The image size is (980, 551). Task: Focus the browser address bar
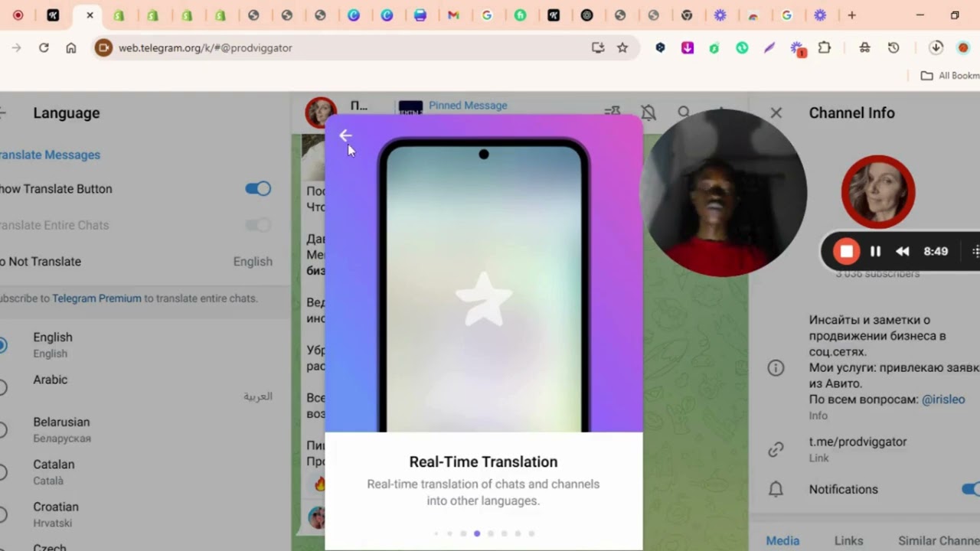pos(345,47)
